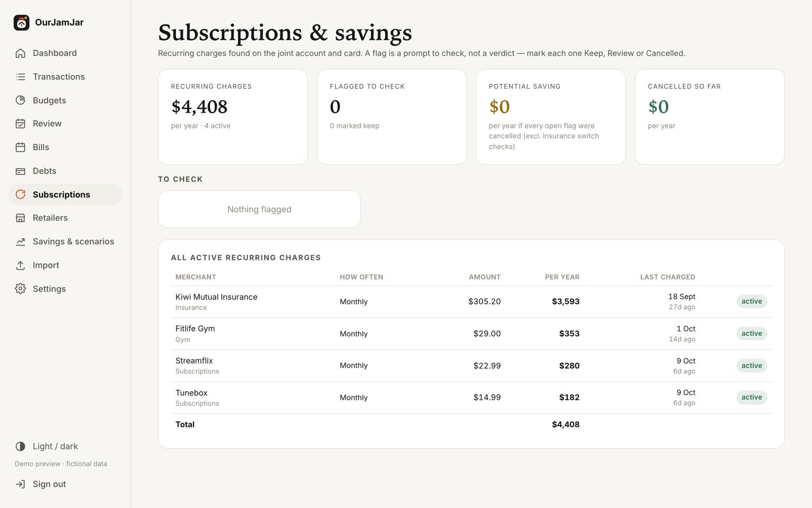Navigate to Savings & scenarios
This screenshot has height=508, width=812.
(x=74, y=242)
